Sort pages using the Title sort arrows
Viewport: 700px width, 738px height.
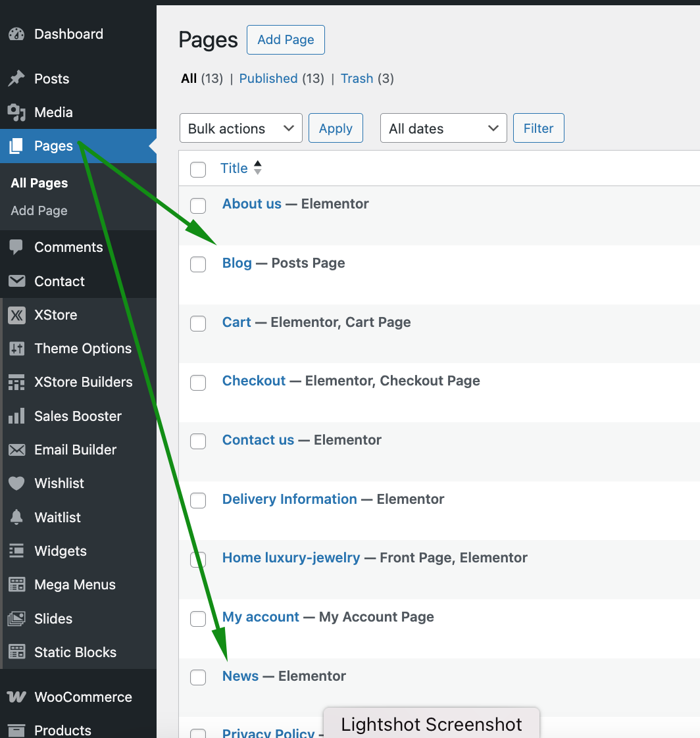(x=257, y=168)
